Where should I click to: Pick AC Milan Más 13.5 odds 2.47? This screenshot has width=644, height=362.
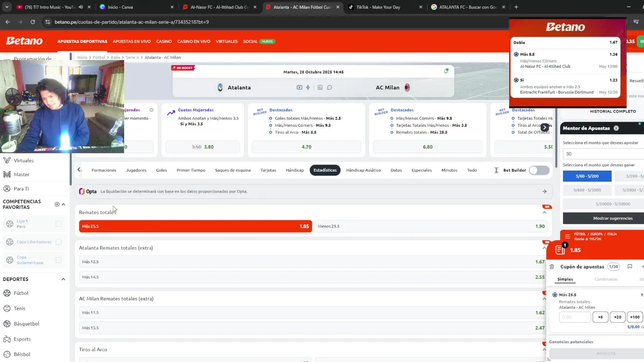(313, 328)
